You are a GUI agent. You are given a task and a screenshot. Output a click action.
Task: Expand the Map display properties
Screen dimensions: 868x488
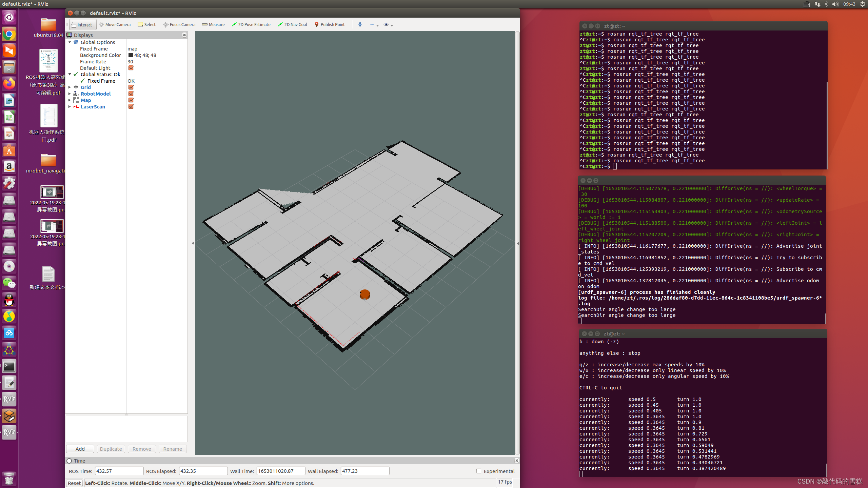click(x=70, y=100)
